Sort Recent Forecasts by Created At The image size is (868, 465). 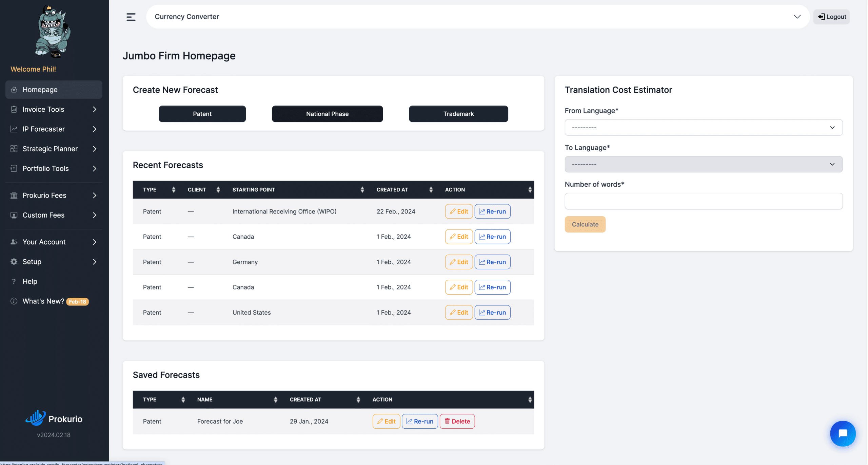coord(431,190)
